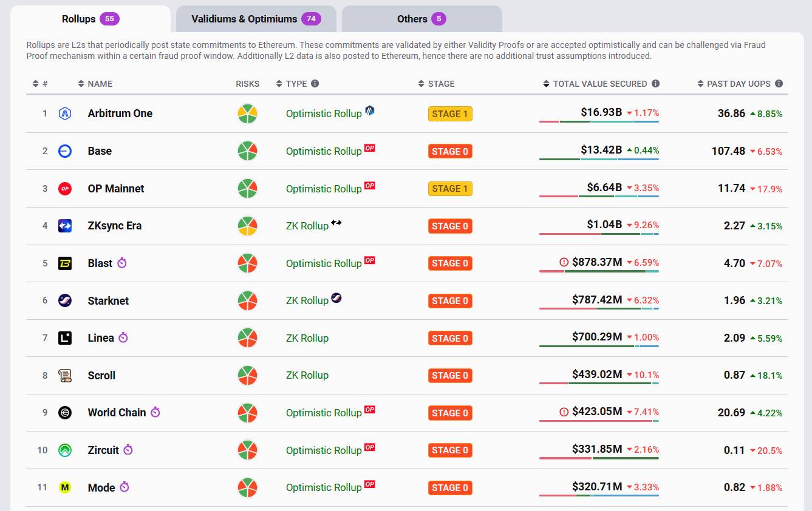Click the stopwatch icon next to Zircuit

128,450
